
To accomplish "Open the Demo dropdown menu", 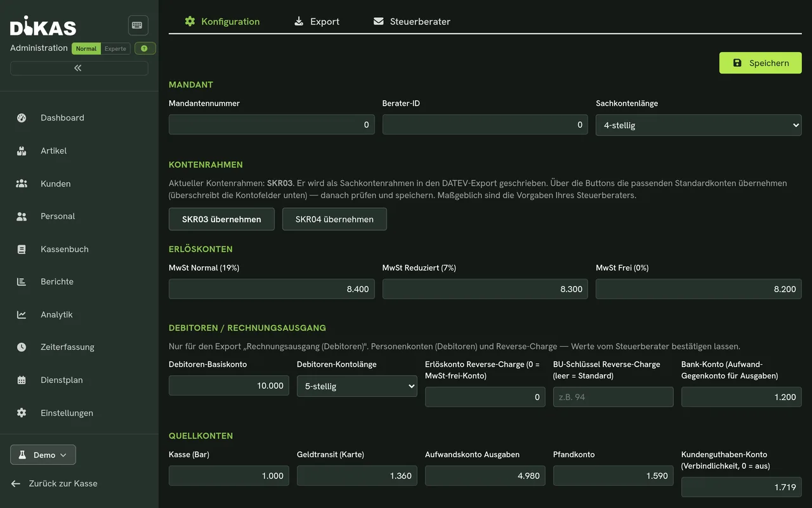I will (43, 455).
